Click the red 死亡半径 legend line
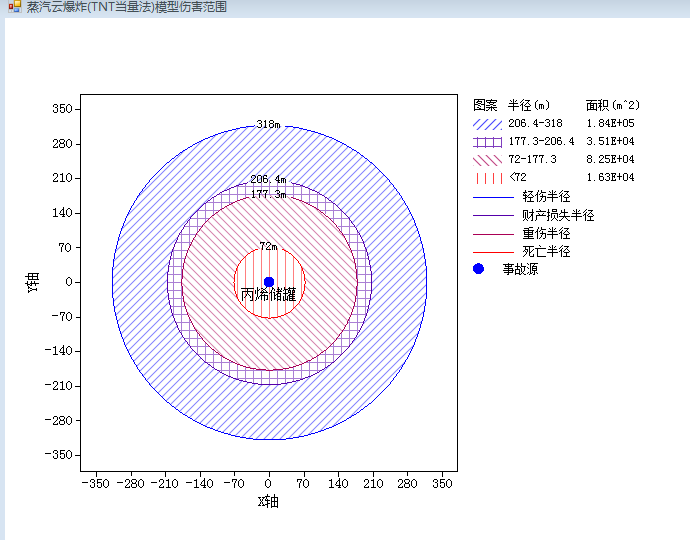690x540 pixels. click(x=493, y=253)
